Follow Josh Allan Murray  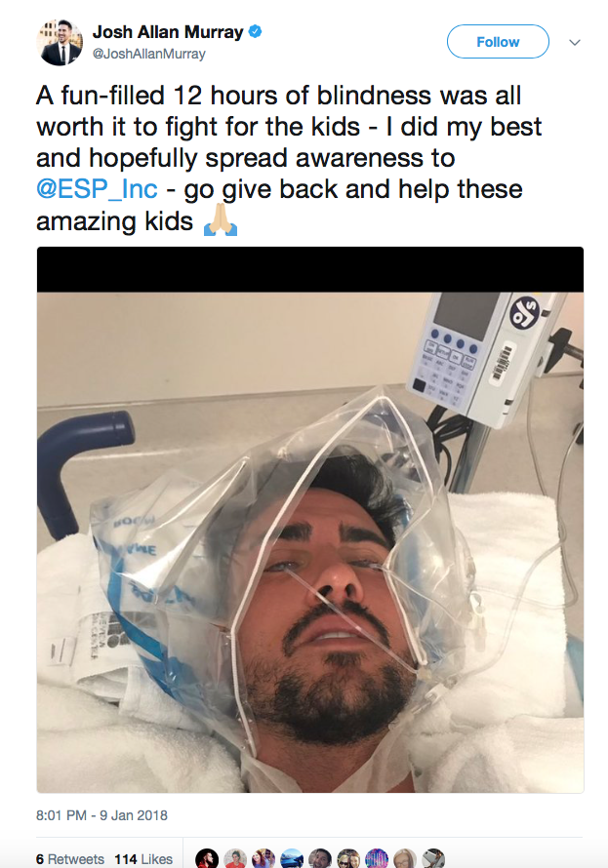click(x=498, y=42)
